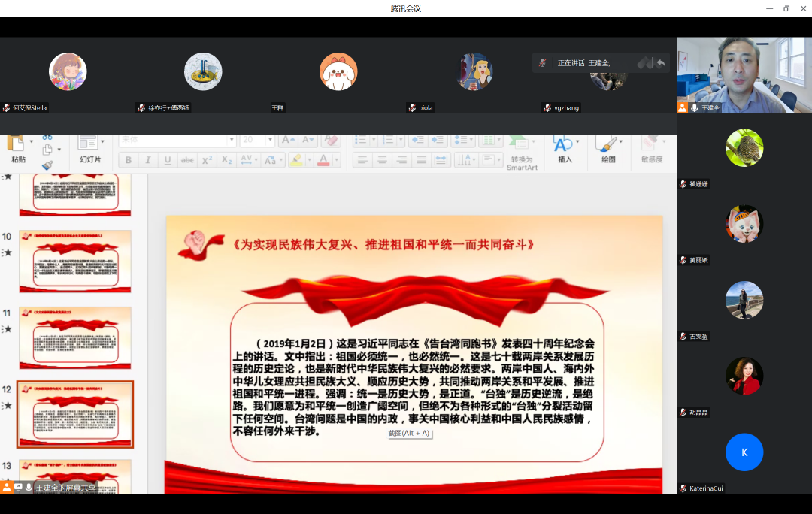The width and height of the screenshot is (812, 514).
Task: Click the New Slide (幻灯片) icon
Action: (x=89, y=144)
